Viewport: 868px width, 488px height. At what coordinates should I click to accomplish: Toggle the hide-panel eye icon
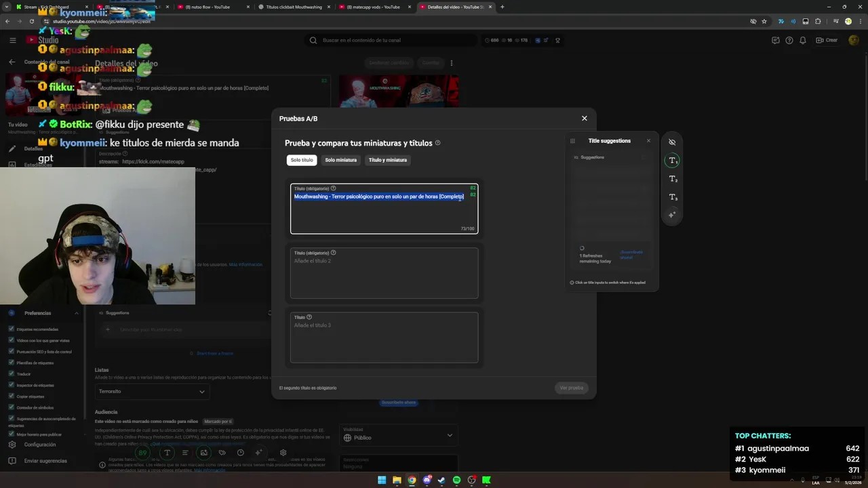click(x=672, y=142)
